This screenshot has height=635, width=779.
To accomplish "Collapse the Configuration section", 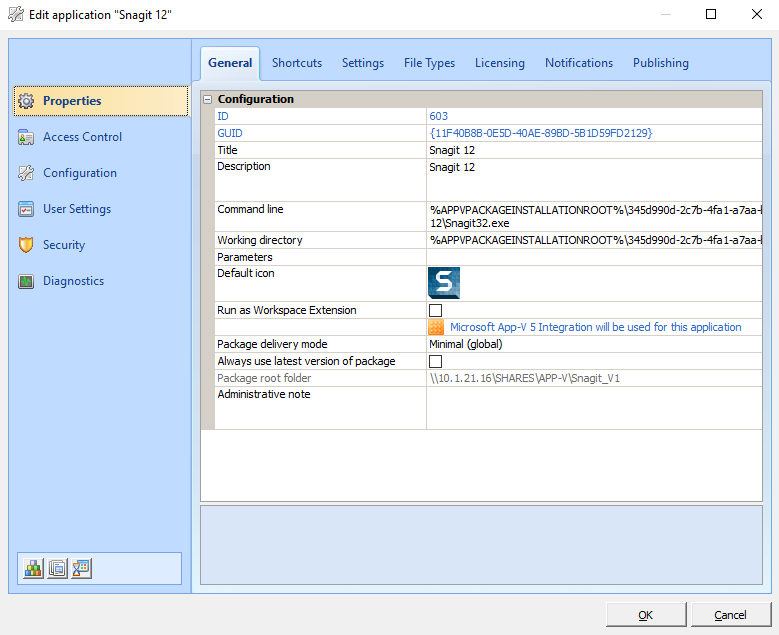I will [208, 99].
